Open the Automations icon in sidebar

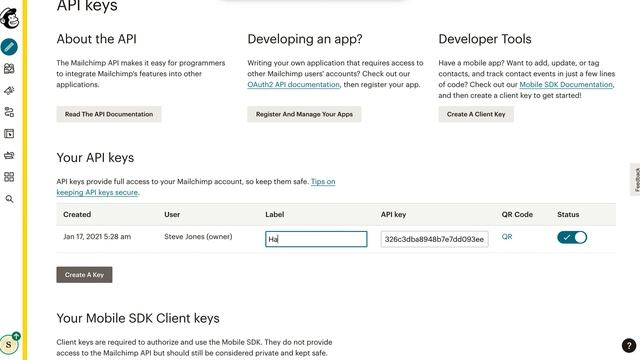pyautogui.click(x=9, y=112)
